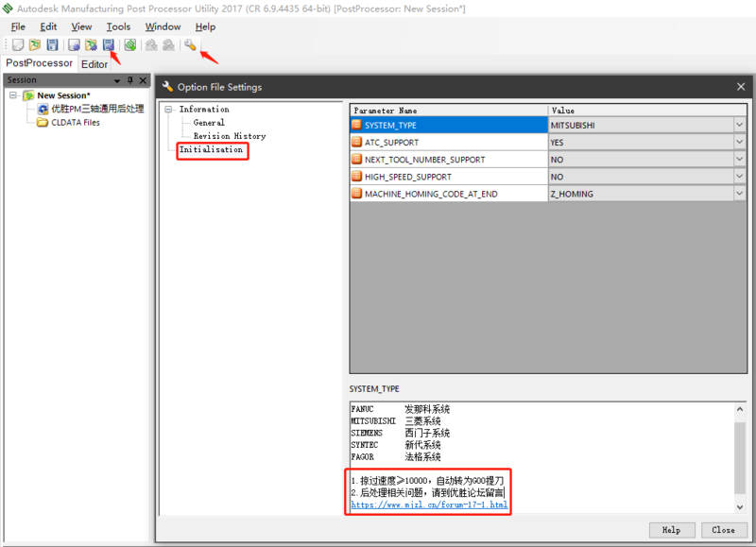This screenshot has height=547, width=756.
Task: Open the mjzl.cn forum link
Action: [429, 504]
